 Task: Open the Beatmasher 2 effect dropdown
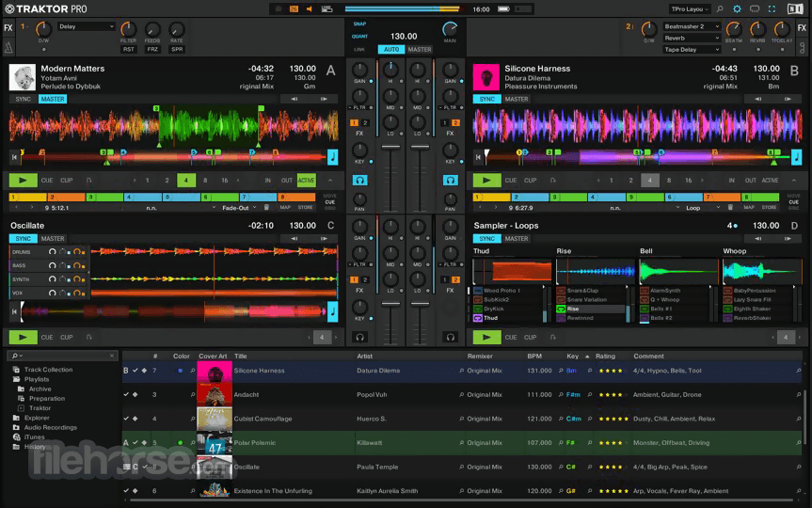(x=692, y=26)
